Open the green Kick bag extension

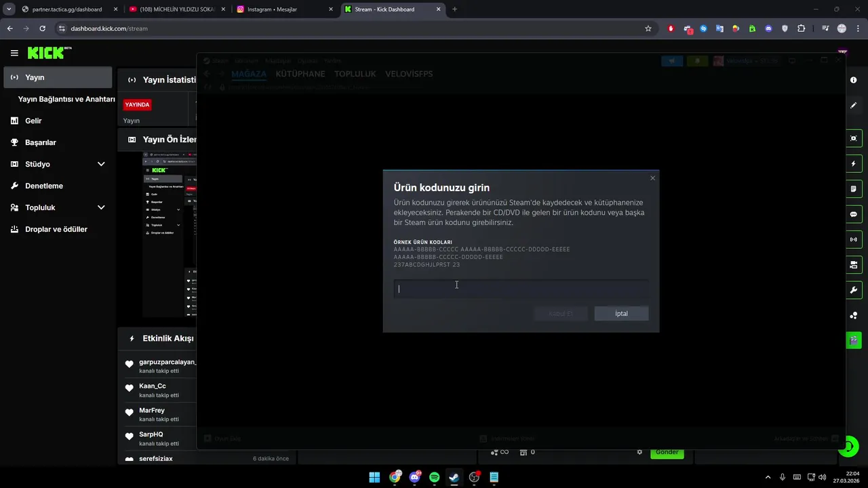point(752,28)
